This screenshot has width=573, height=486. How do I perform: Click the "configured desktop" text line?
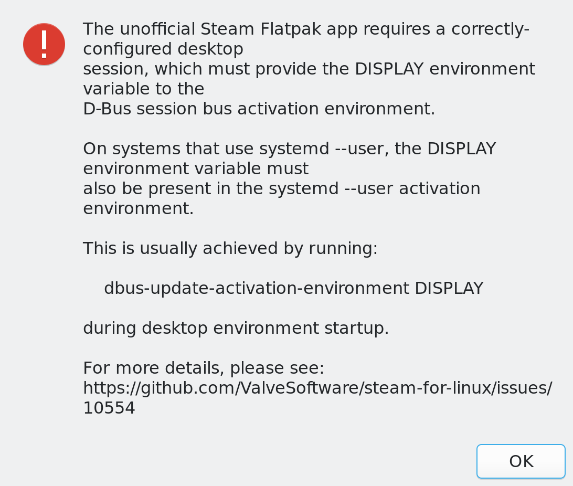pyautogui.click(x=163, y=49)
